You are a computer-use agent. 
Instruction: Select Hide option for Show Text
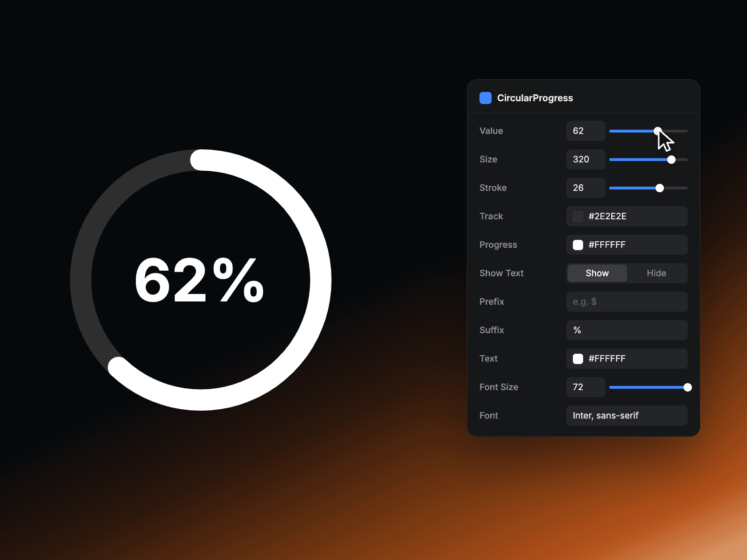pyautogui.click(x=656, y=273)
